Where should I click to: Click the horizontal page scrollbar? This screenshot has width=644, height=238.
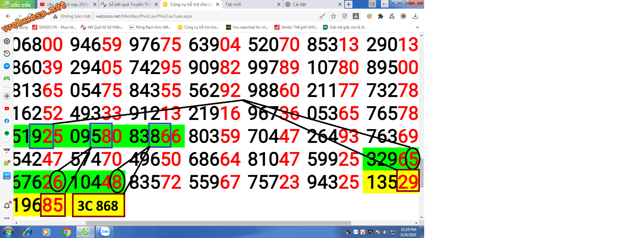click(x=218, y=223)
